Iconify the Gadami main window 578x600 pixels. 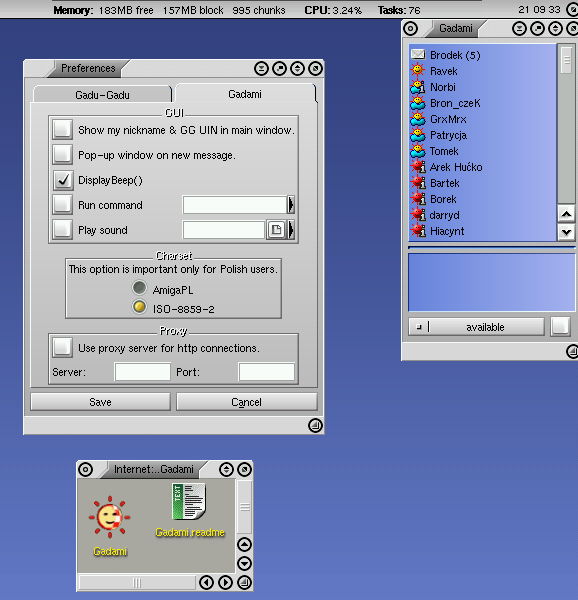[519, 29]
